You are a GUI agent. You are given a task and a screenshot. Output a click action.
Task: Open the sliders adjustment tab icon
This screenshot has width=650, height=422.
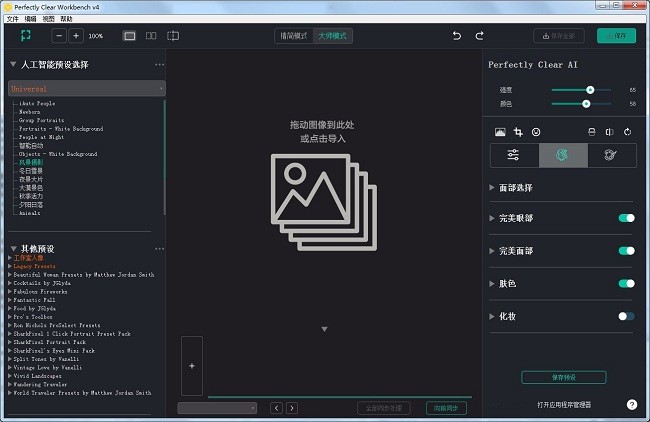point(513,155)
